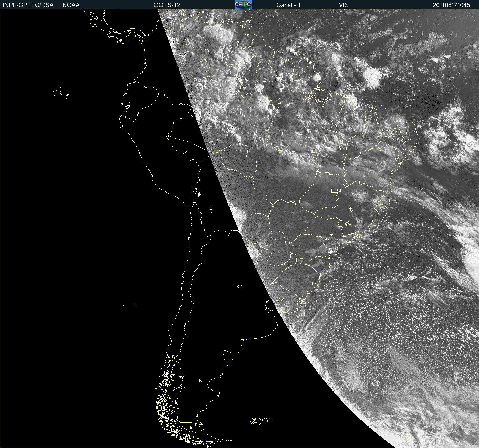
Task: Click the CPTEC logo in the header
Action: tap(243, 5)
